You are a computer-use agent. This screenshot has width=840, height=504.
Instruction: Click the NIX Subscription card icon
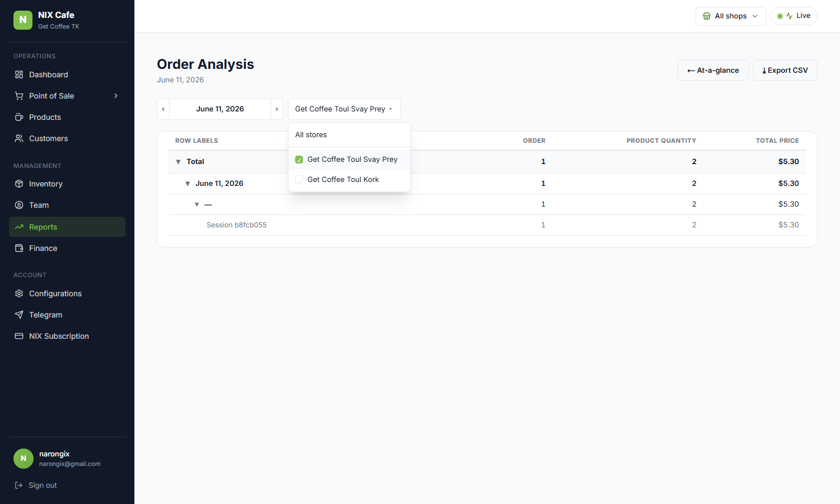[19, 336]
